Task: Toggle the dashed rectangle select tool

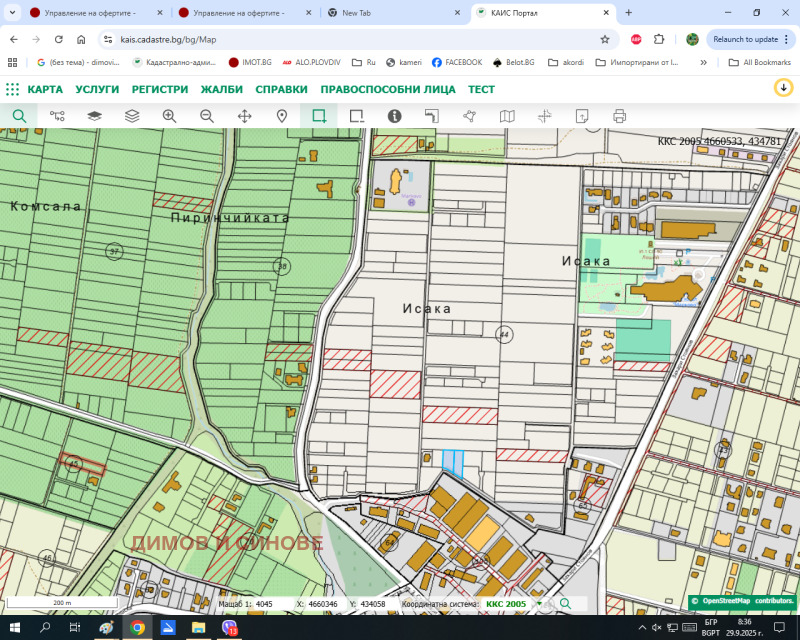Action: (x=356, y=116)
